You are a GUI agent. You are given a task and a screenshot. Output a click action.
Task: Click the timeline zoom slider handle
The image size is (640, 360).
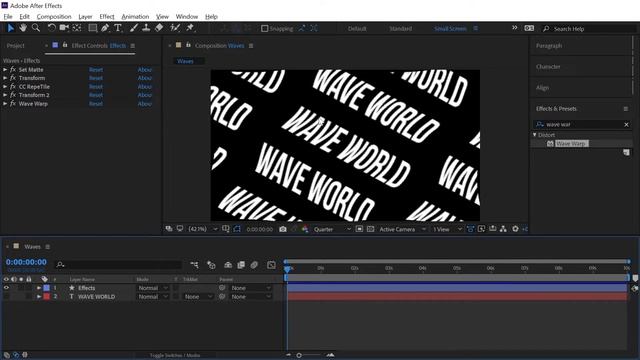click(299, 356)
